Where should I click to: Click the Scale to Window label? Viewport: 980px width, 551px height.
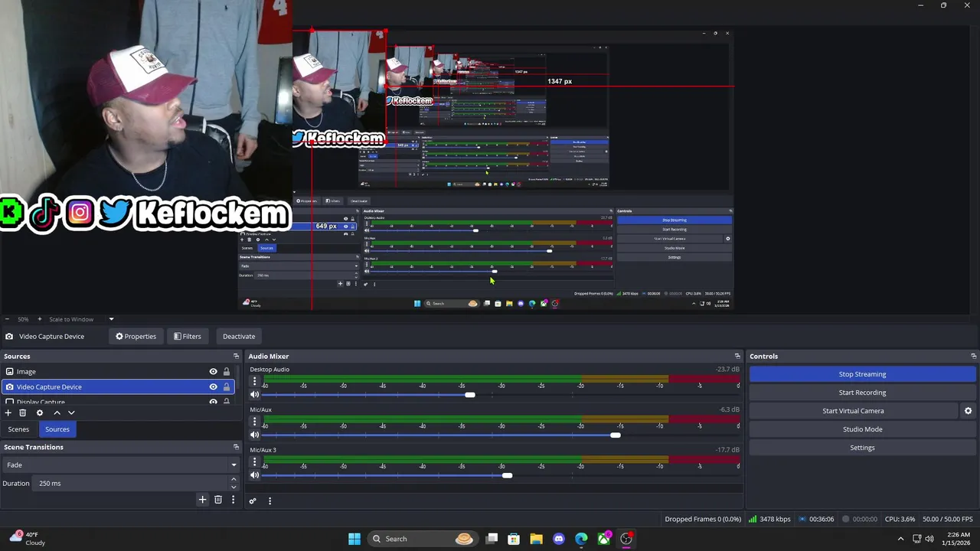(71, 319)
